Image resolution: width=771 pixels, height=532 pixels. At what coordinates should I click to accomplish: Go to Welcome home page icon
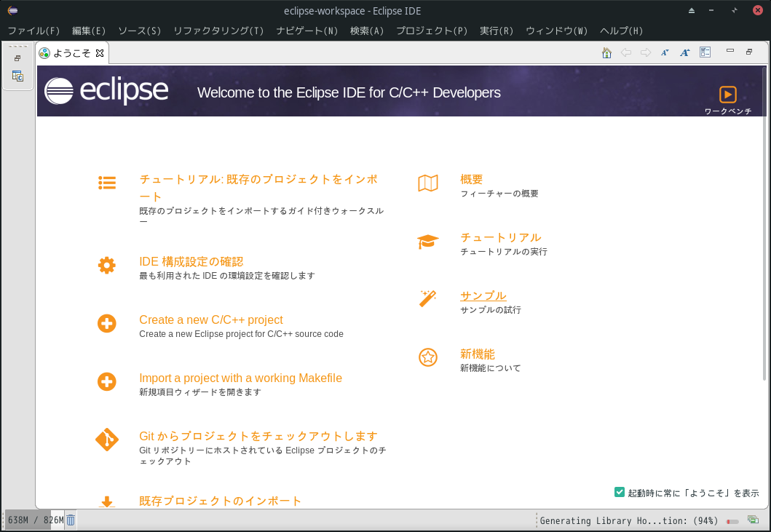[606, 52]
